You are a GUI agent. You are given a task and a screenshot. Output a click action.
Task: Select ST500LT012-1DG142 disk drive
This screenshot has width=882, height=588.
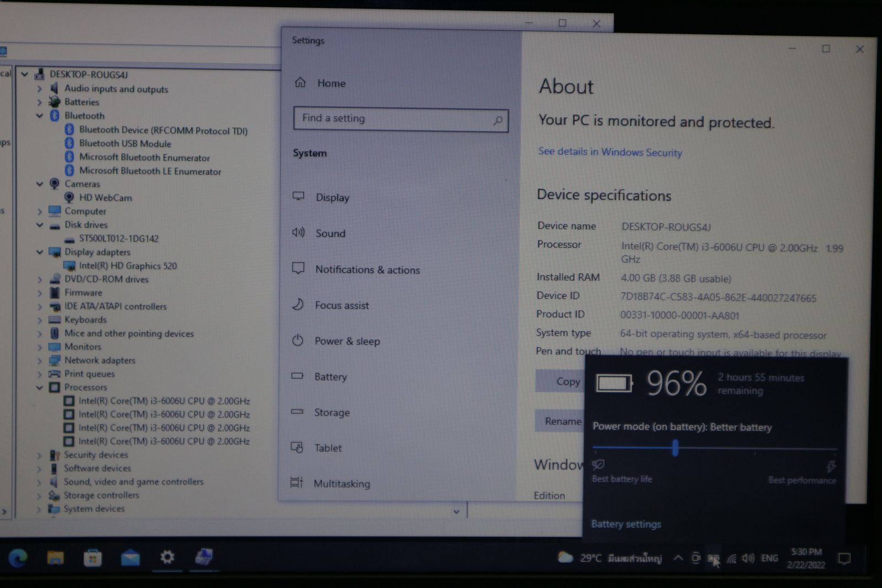pos(119,238)
